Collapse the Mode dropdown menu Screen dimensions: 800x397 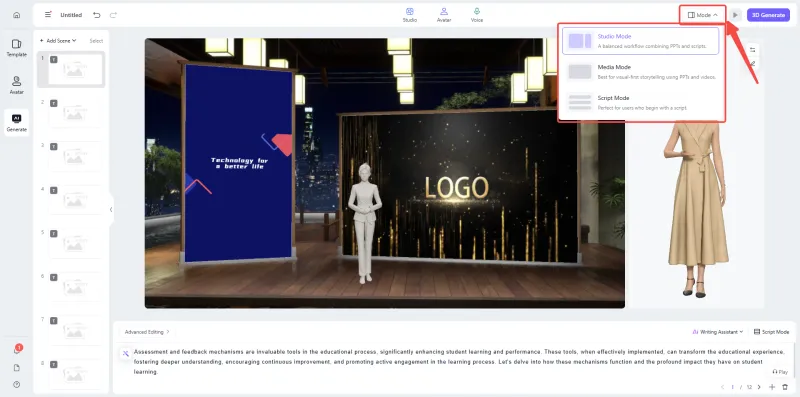click(703, 15)
